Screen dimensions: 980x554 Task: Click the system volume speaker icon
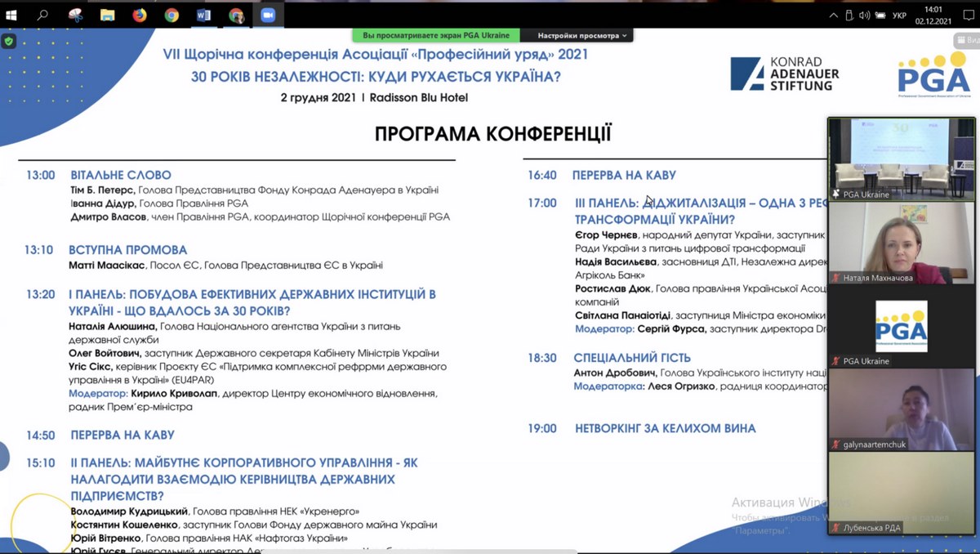864,15
